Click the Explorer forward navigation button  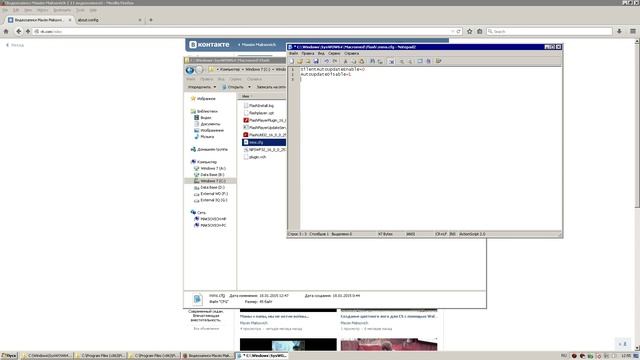click(199, 70)
